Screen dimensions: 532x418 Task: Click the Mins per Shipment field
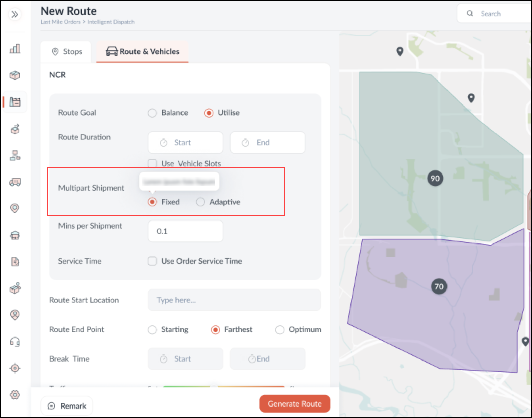tap(186, 231)
